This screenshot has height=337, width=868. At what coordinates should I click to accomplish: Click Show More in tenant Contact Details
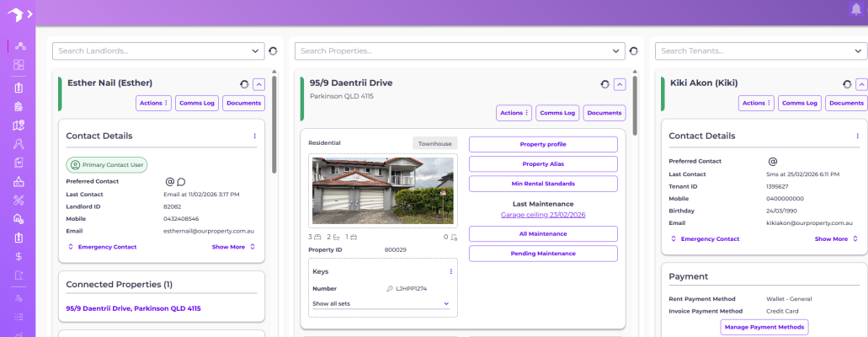point(835,238)
